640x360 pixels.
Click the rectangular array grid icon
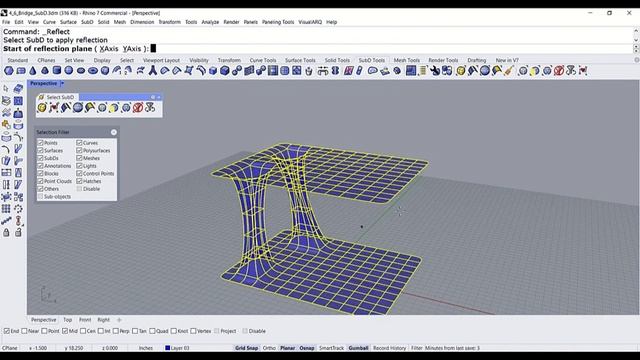pos(6,209)
